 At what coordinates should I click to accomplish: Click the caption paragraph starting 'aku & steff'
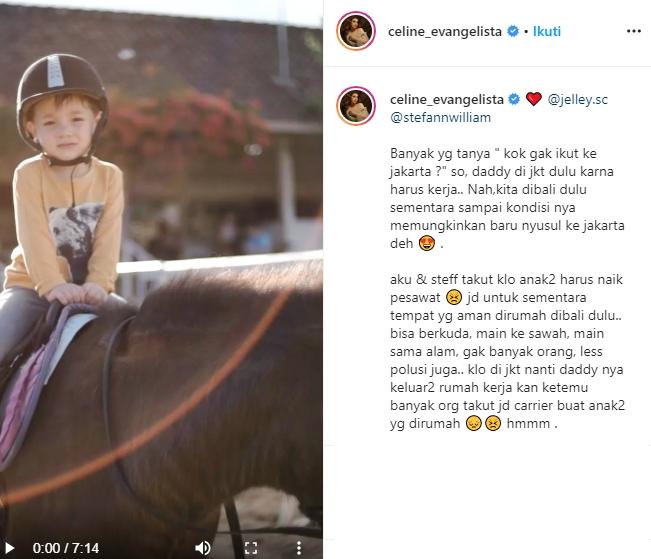[x=507, y=351]
